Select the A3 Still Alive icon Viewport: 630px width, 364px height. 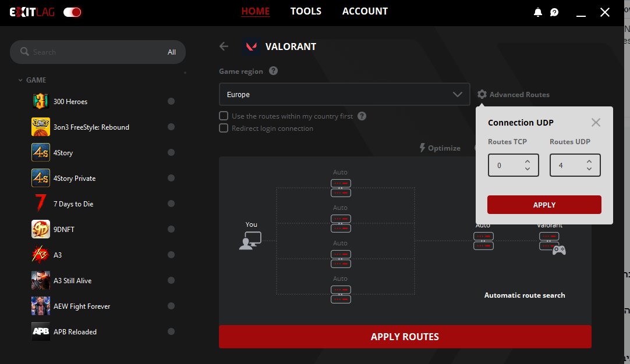click(41, 280)
